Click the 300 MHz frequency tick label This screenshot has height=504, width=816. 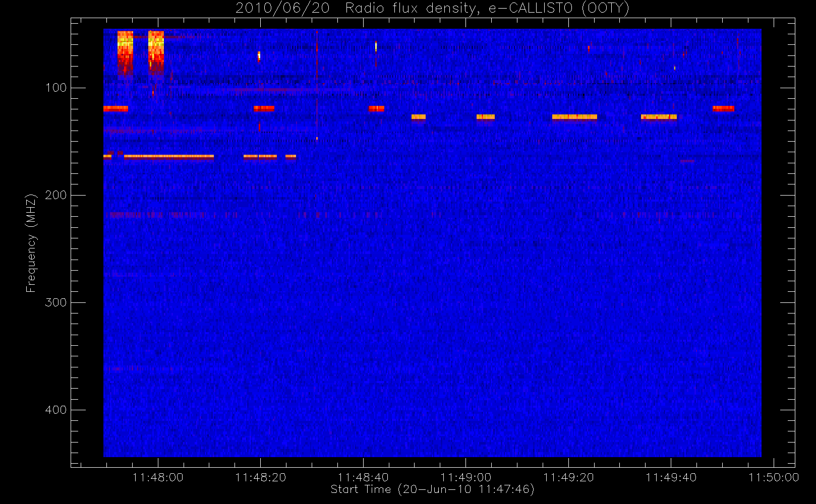(x=56, y=302)
